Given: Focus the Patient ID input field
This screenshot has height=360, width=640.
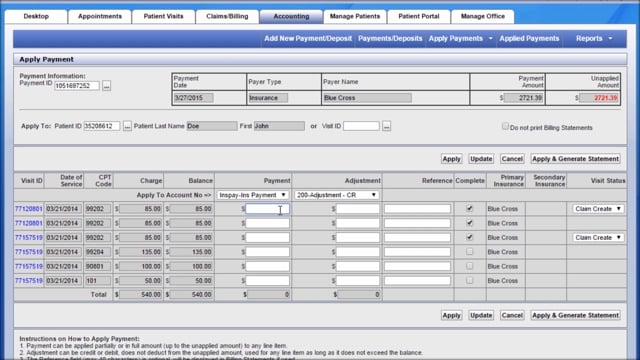Looking at the screenshot, I should [x=102, y=126].
